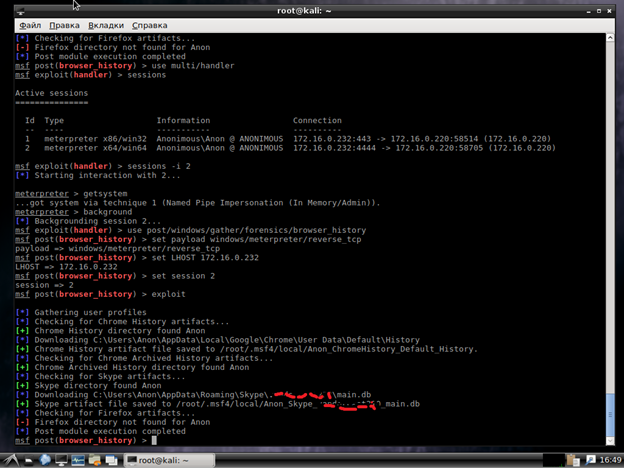Maximize the root@kali terminal window
This screenshot has width=624, height=468.
599,11
